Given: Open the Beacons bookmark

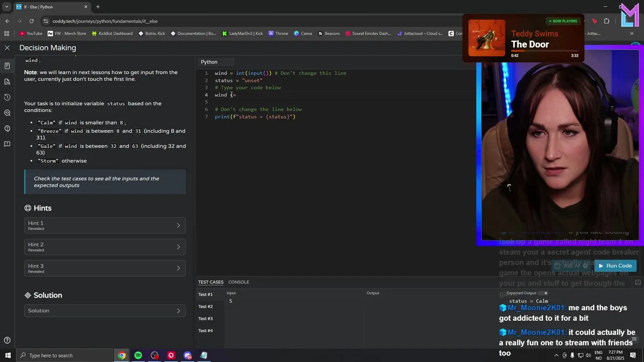Looking at the screenshot, I should click(x=329, y=34).
